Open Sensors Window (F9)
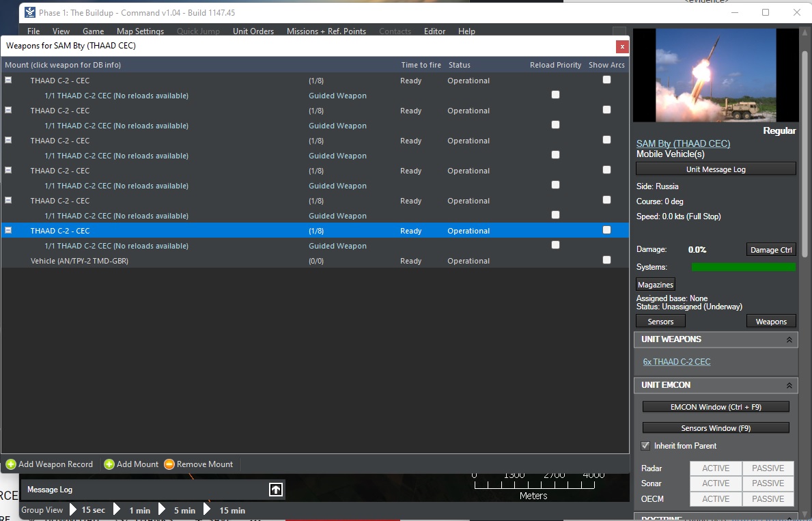812x521 pixels. pyautogui.click(x=716, y=428)
